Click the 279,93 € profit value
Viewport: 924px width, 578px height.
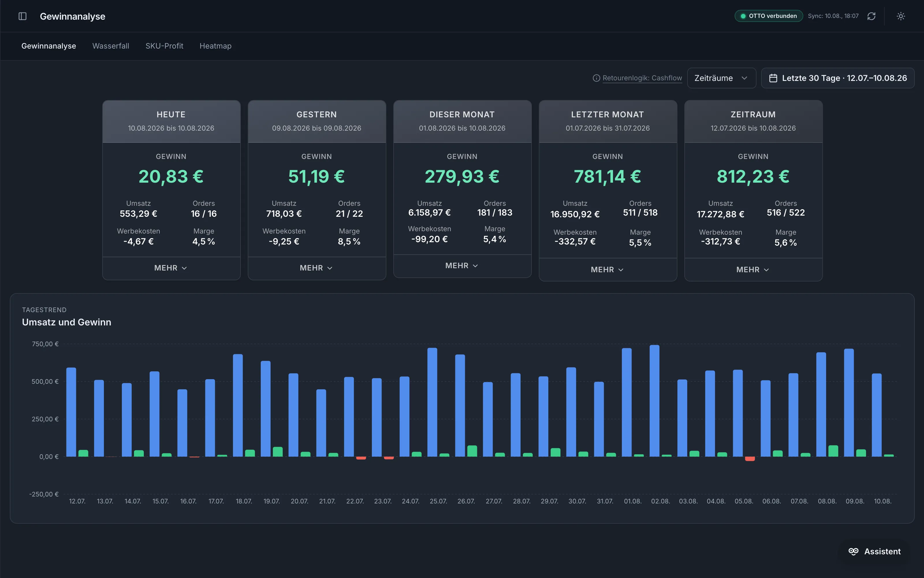point(462,177)
